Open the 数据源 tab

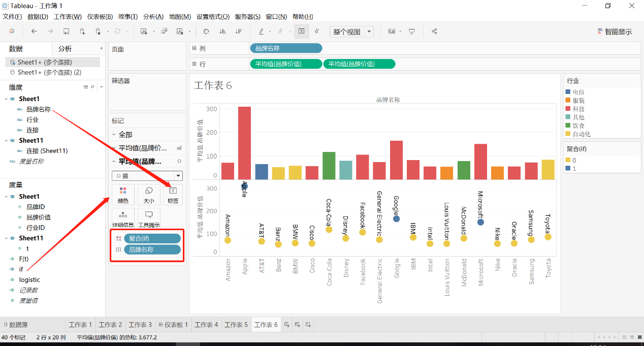15,325
